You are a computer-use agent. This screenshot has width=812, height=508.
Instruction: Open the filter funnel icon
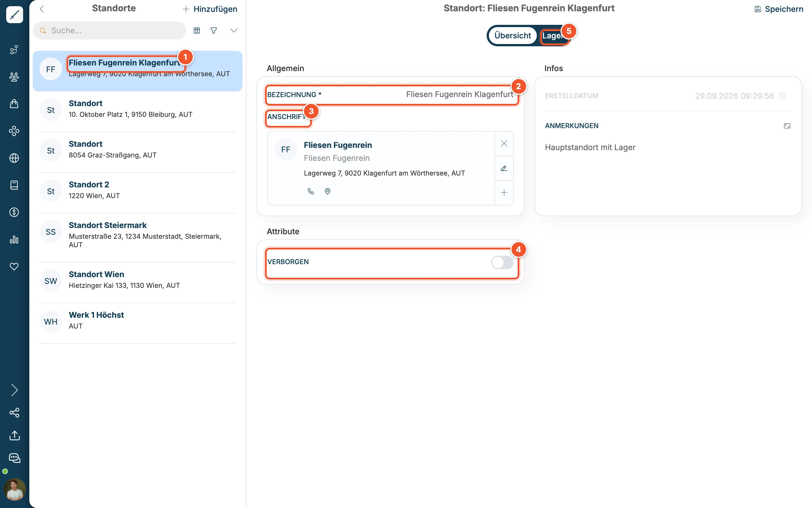tap(214, 30)
